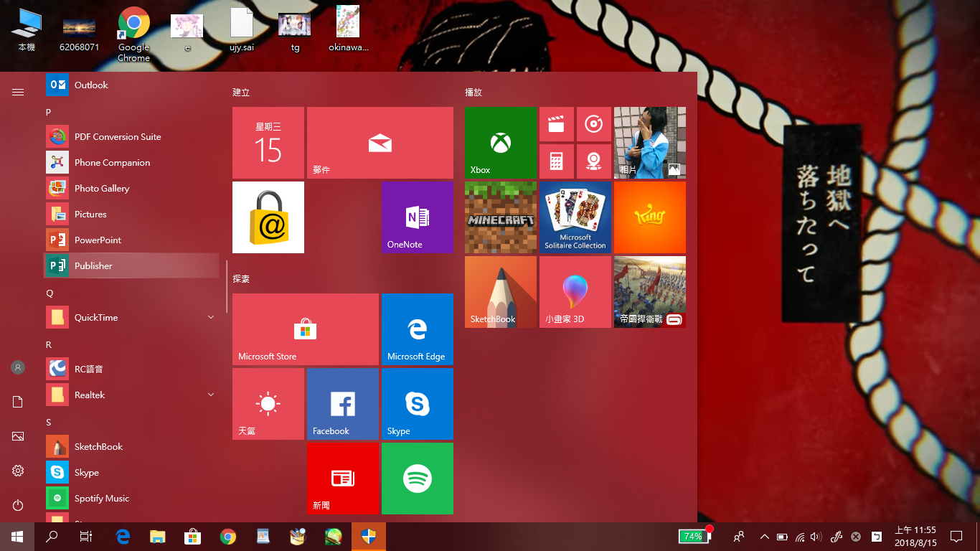Open the Photos live tile
The height and width of the screenshot is (551, 980).
tap(649, 143)
